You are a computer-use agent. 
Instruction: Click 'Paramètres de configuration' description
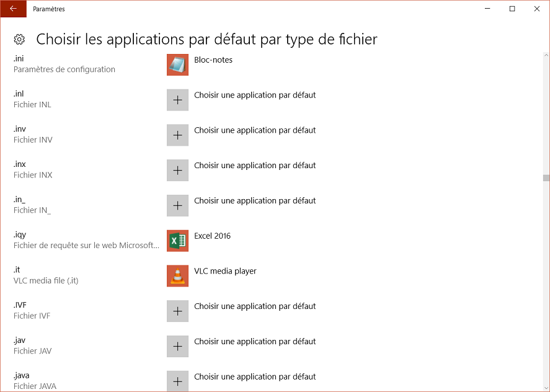[x=64, y=69]
